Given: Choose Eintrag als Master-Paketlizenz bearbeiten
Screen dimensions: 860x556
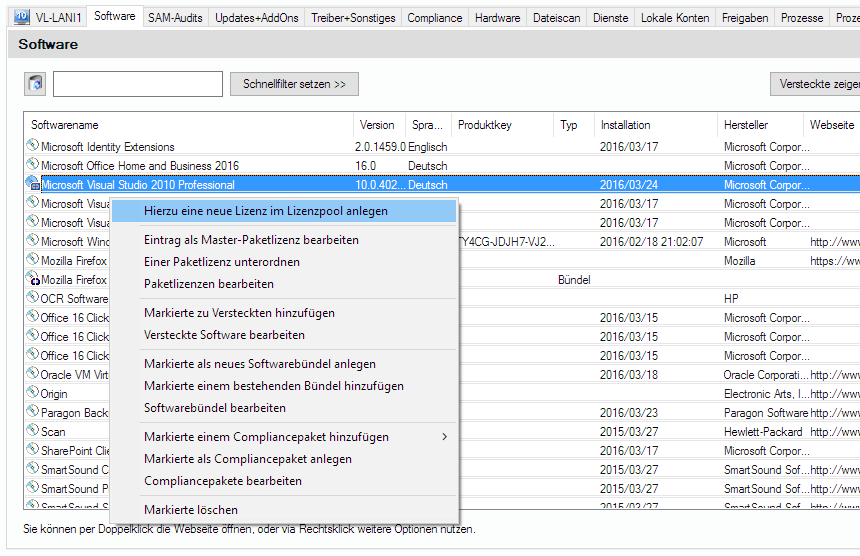Looking at the screenshot, I should (284, 240).
